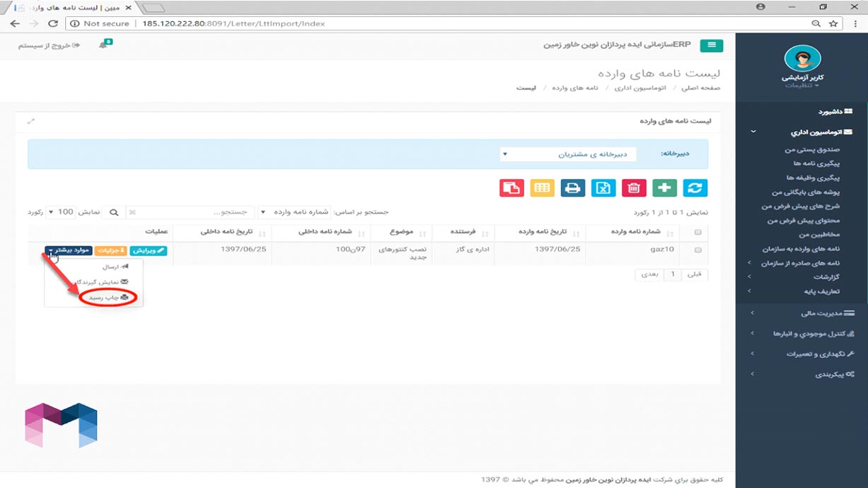The width and height of the screenshot is (868, 488).
Task: Click the dark blue printer icon
Action: point(573,188)
